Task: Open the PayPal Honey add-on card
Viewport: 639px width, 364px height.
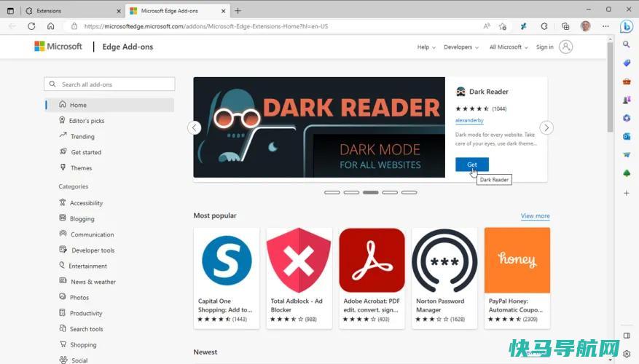Action: pyautogui.click(x=517, y=278)
